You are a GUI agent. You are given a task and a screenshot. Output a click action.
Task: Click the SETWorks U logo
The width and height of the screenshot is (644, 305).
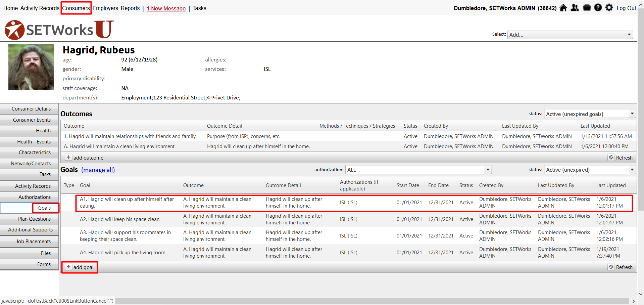click(59, 30)
